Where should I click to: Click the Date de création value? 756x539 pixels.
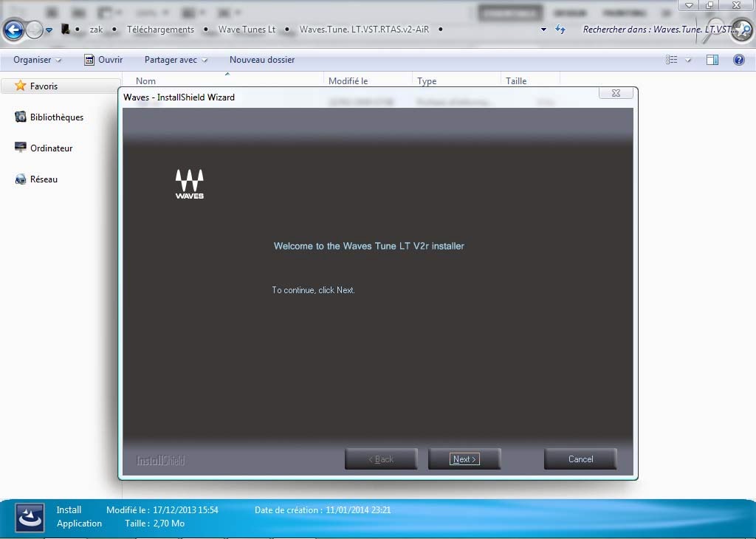(x=358, y=509)
